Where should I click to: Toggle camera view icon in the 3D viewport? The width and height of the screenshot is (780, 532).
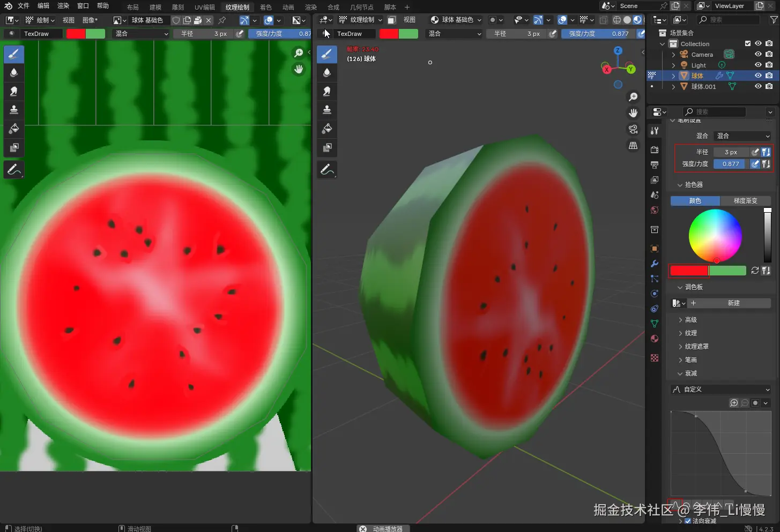pos(633,130)
